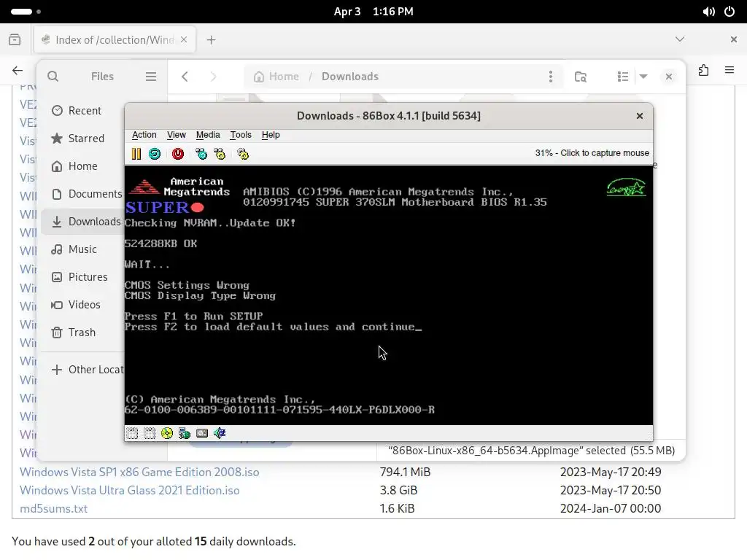Open the Files folder kebab menu

551,76
